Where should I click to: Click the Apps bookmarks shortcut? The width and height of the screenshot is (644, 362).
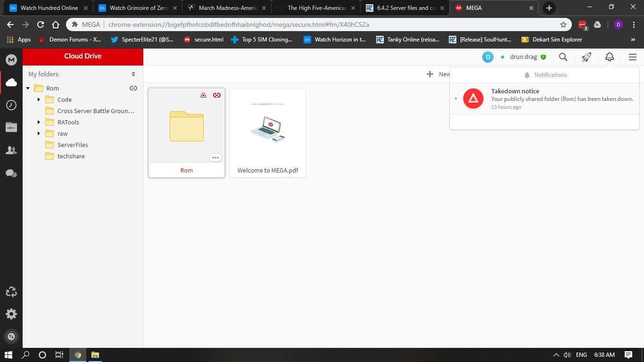[x=19, y=40]
